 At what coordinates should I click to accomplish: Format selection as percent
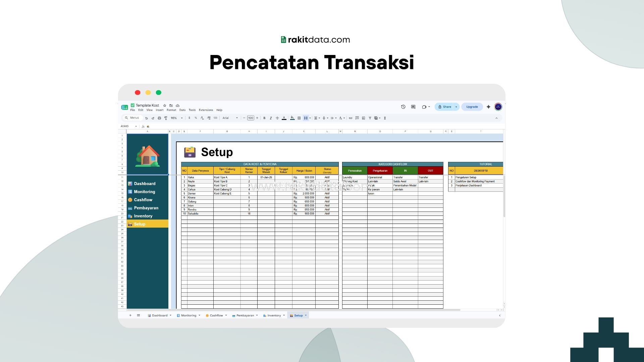tap(196, 118)
